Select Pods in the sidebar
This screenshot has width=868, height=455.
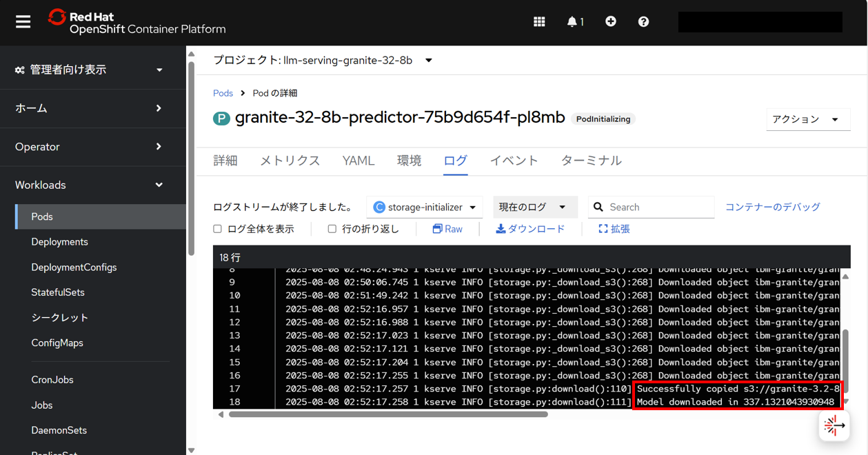pos(101,216)
